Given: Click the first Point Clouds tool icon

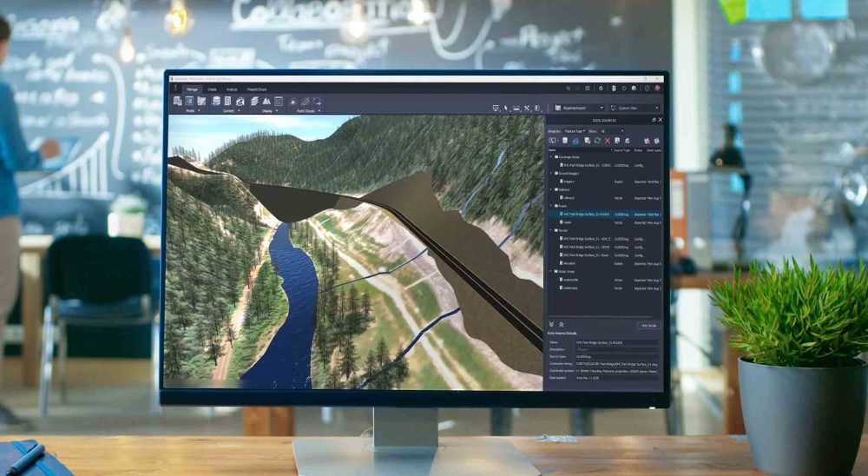Looking at the screenshot, I should (293, 102).
